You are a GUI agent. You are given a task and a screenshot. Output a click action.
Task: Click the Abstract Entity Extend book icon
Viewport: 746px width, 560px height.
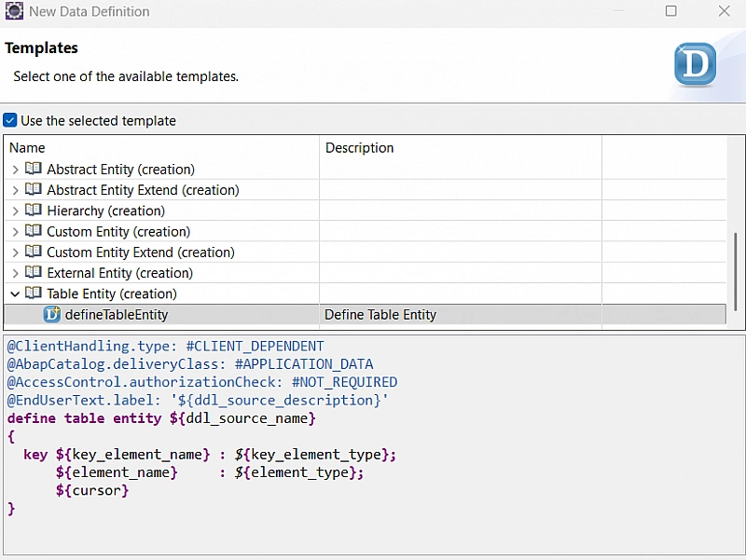click(34, 190)
